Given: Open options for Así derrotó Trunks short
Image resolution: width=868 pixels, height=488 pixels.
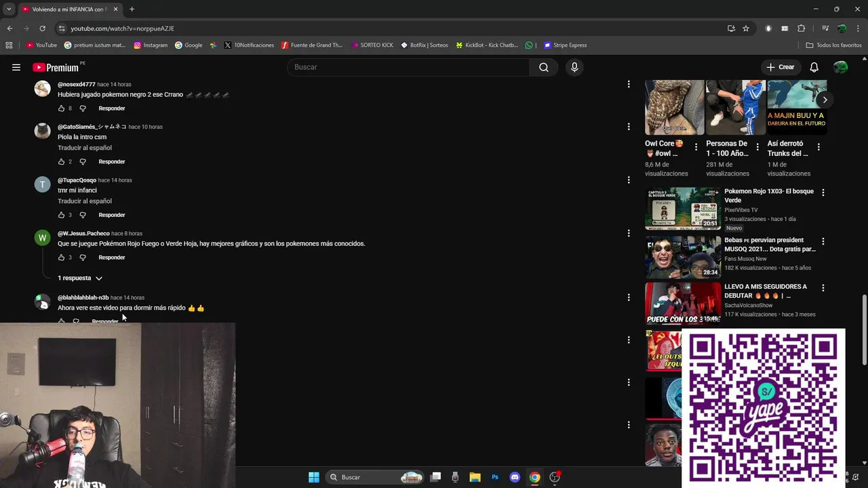Looking at the screenshot, I should click(x=818, y=147).
